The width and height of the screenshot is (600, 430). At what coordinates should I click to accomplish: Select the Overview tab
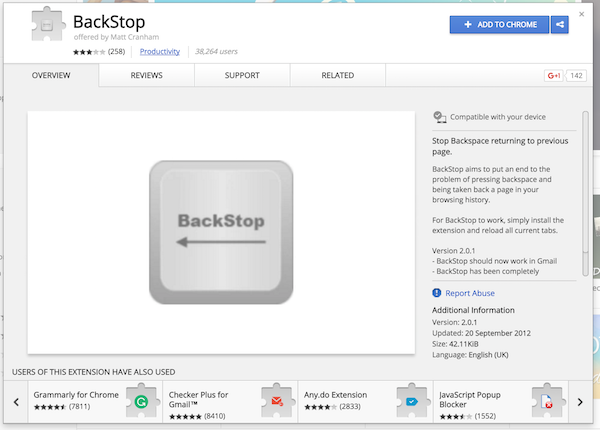(50, 75)
